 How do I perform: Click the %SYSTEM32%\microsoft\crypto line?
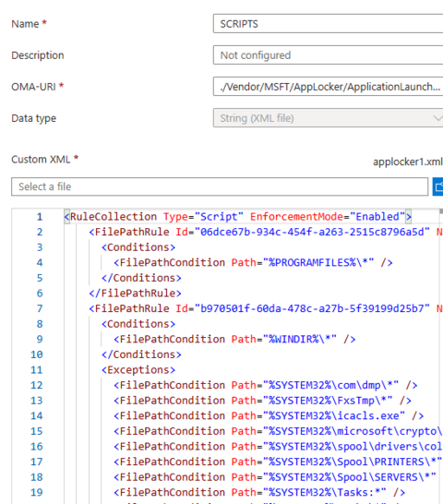point(278,431)
